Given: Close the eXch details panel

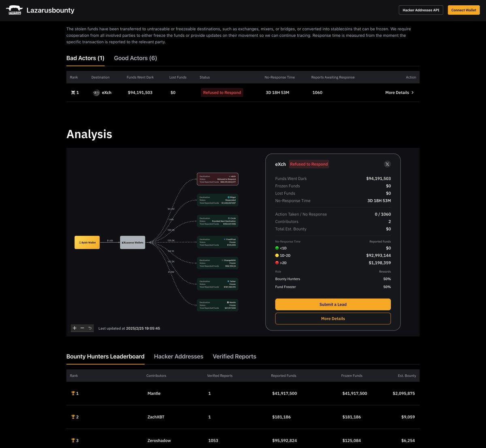Looking at the screenshot, I should pyautogui.click(x=387, y=164).
